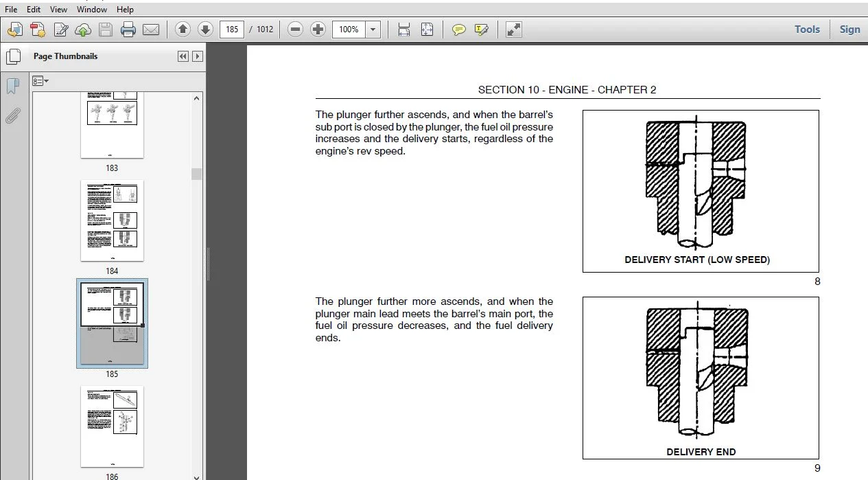Screen dimensions: 868x480
Task: Open the 100% zoom level dropdown
Action: (x=373, y=30)
